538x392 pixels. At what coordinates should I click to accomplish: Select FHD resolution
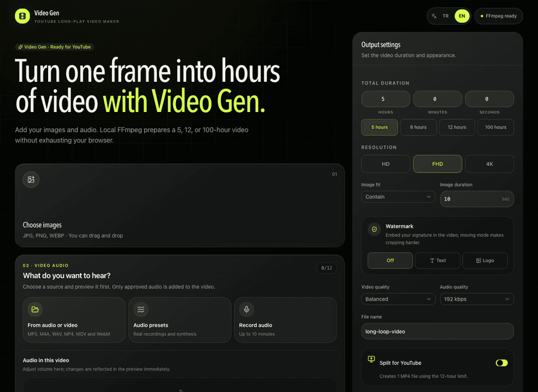pyautogui.click(x=438, y=164)
